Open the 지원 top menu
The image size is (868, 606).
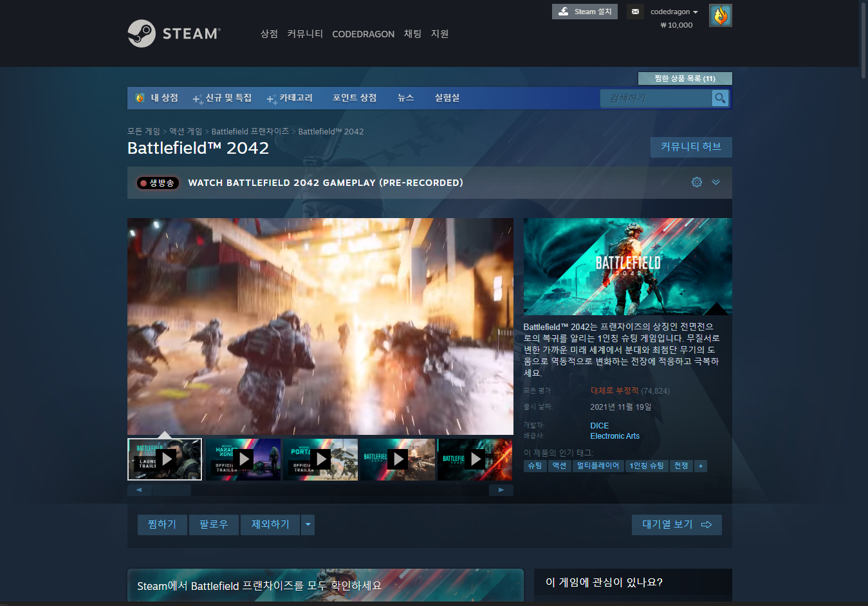(x=439, y=33)
